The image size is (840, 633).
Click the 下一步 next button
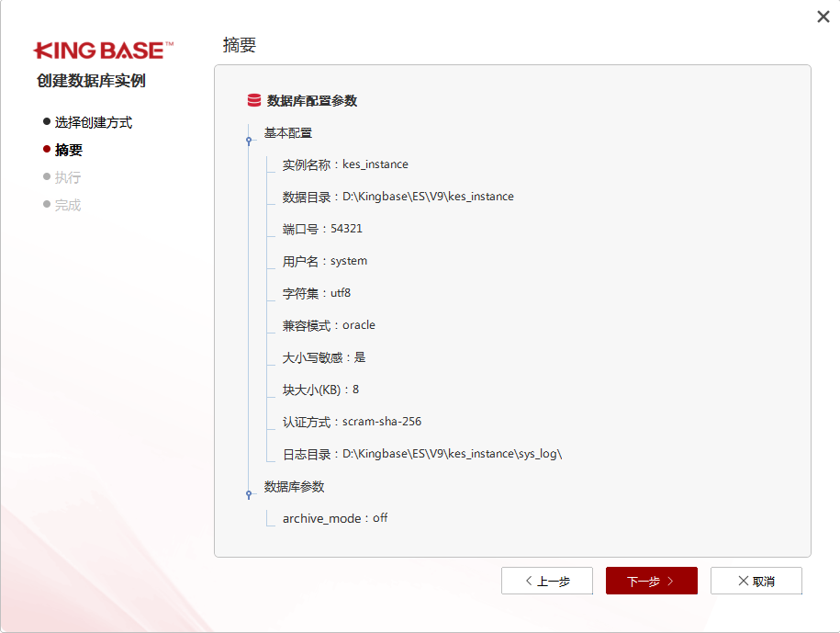pyautogui.click(x=652, y=581)
